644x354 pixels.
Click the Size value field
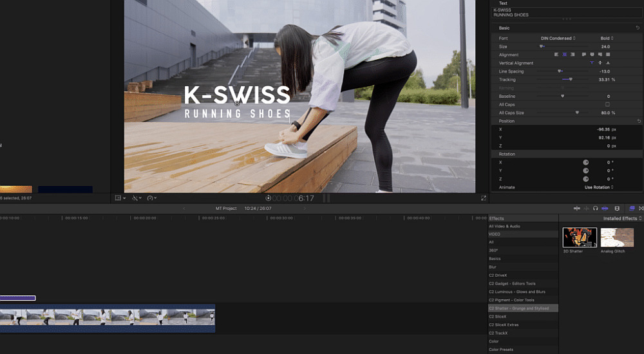[605, 46]
